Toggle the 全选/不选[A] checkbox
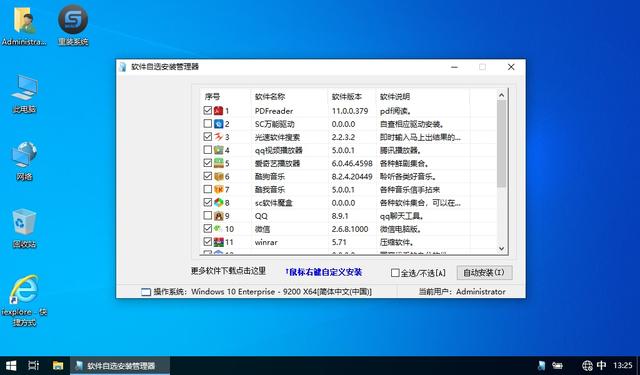Viewport: 640px width, 375px height. (x=395, y=273)
